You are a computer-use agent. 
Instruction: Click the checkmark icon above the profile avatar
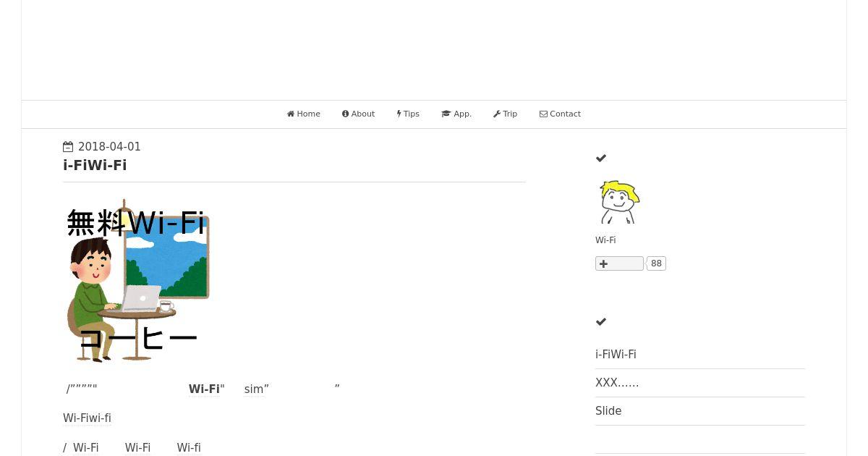click(601, 158)
